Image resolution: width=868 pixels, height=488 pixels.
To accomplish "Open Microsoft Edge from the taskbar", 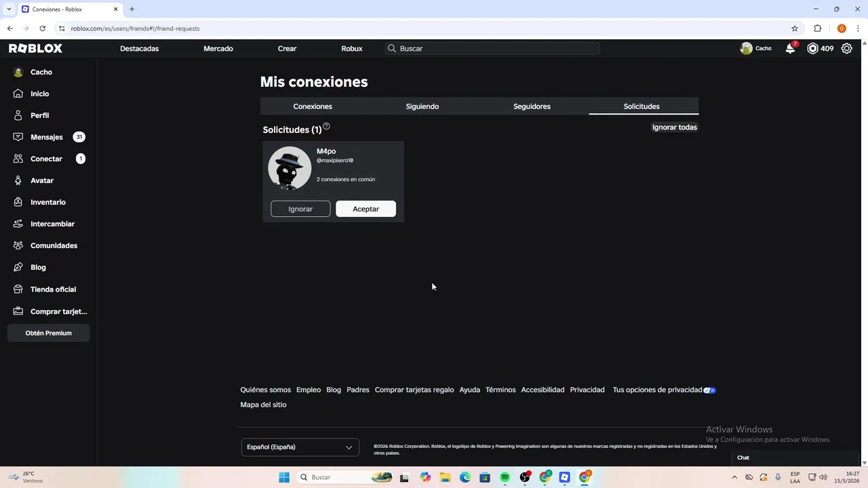I will coord(465,477).
